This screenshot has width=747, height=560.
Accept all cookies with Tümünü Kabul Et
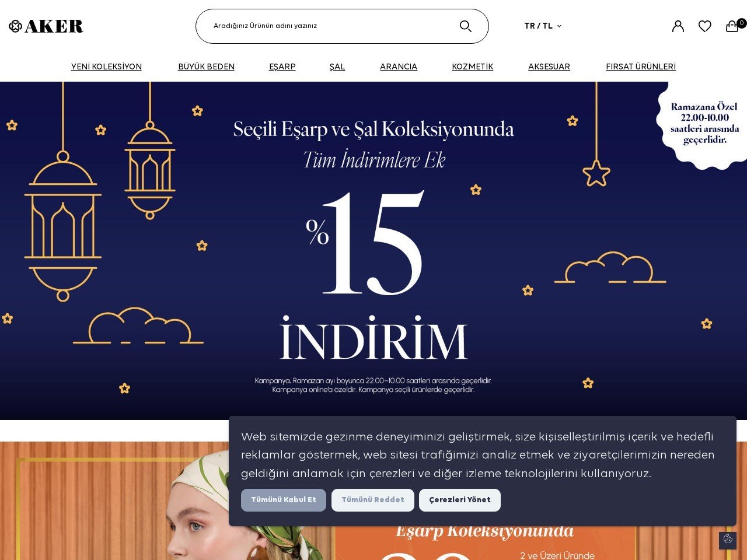[x=284, y=500]
